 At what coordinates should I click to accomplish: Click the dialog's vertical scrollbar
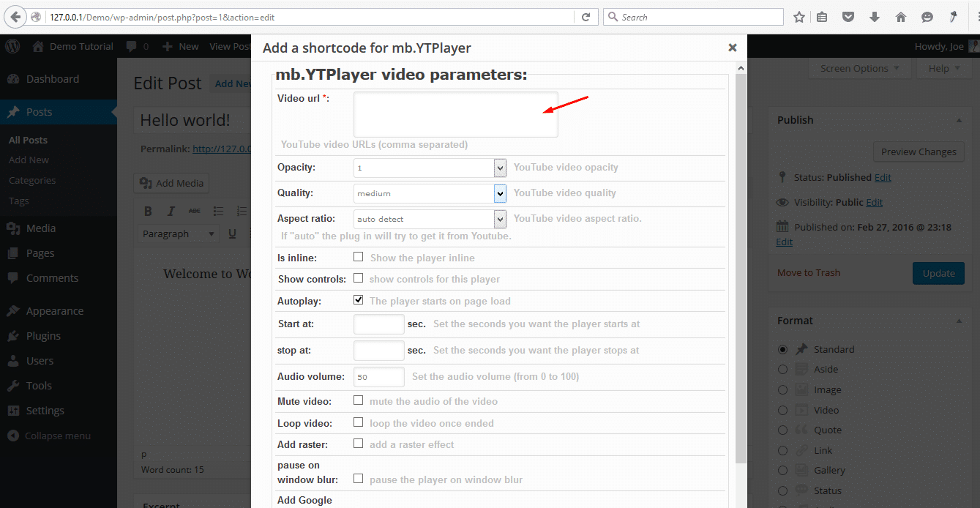click(741, 268)
